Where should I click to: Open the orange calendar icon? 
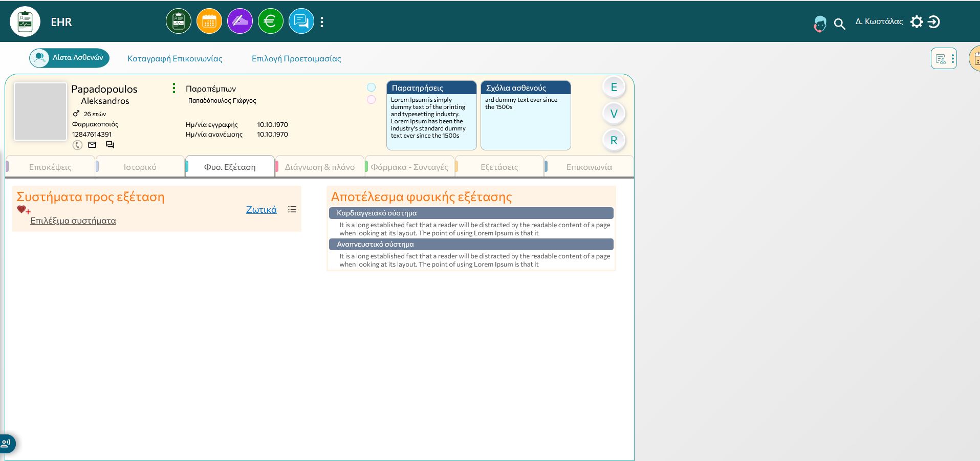(209, 21)
